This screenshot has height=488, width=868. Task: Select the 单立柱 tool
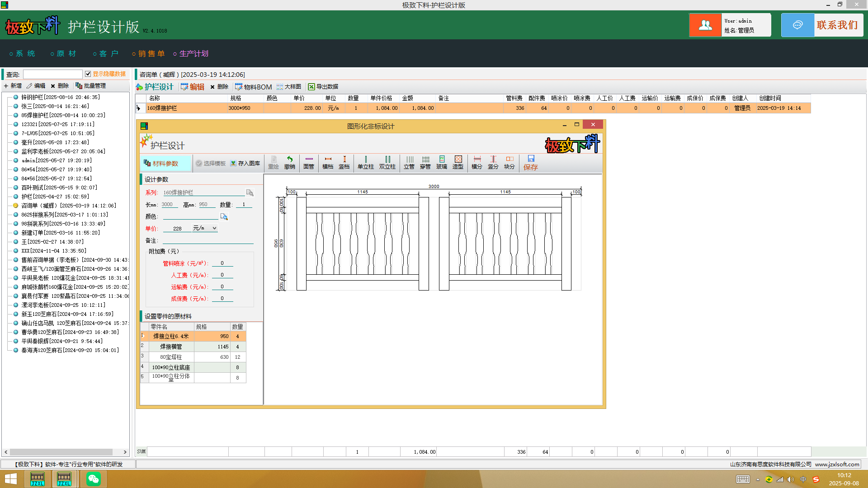366,163
